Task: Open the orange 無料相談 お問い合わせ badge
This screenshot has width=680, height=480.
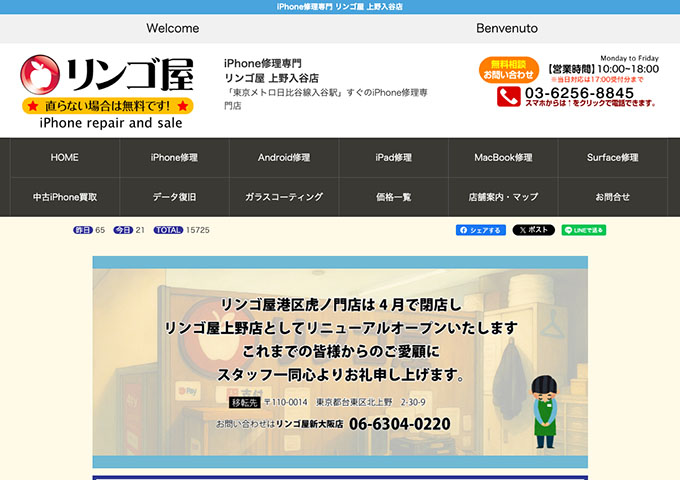Action: coord(509,70)
